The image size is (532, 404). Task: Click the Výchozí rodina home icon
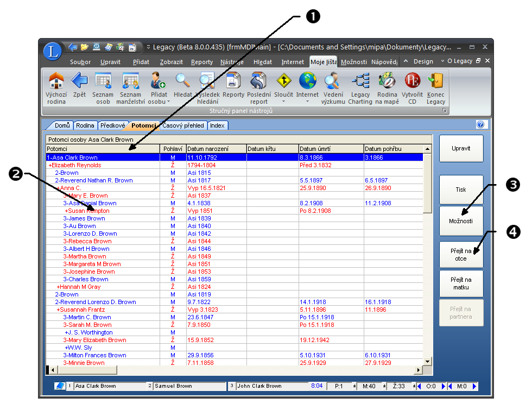point(56,81)
